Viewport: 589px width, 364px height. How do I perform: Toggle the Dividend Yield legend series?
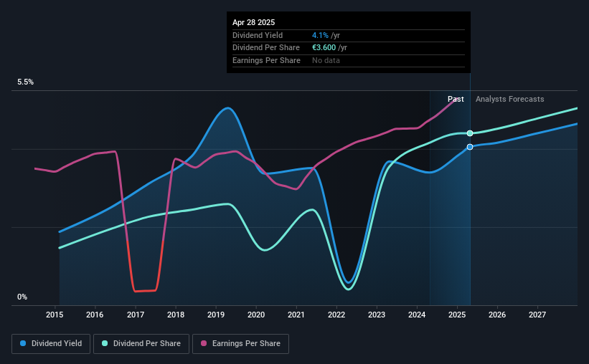(x=51, y=344)
